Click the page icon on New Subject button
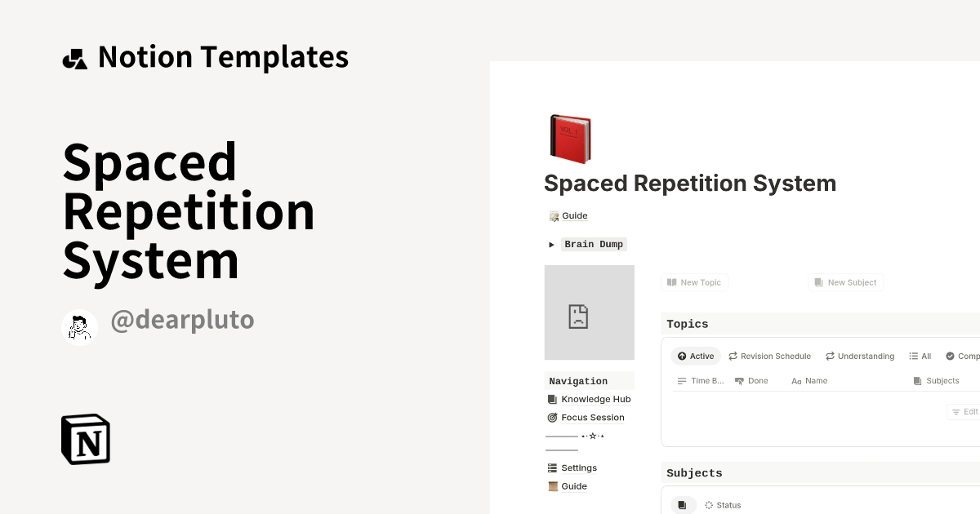This screenshot has height=514, width=980. pos(819,281)
